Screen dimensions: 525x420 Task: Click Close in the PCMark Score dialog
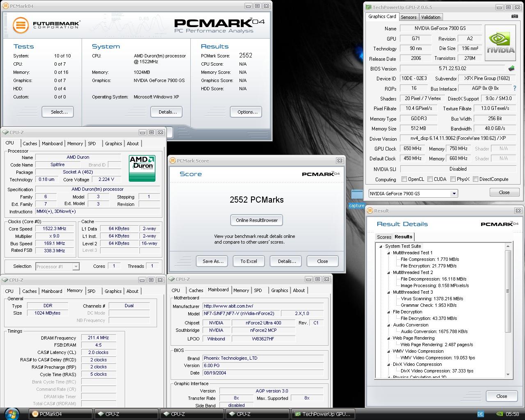(322, 261)
